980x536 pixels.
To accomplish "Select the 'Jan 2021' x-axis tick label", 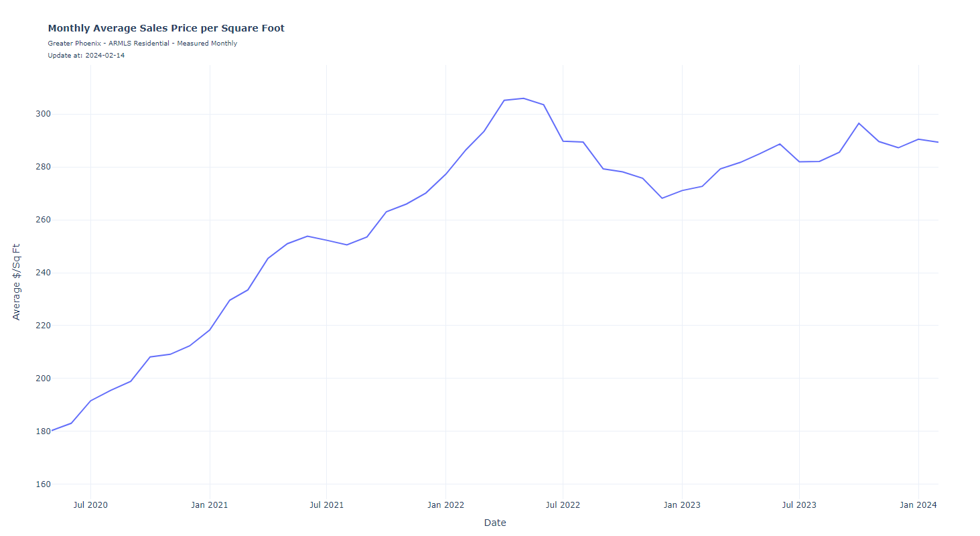I will (210, 505).
